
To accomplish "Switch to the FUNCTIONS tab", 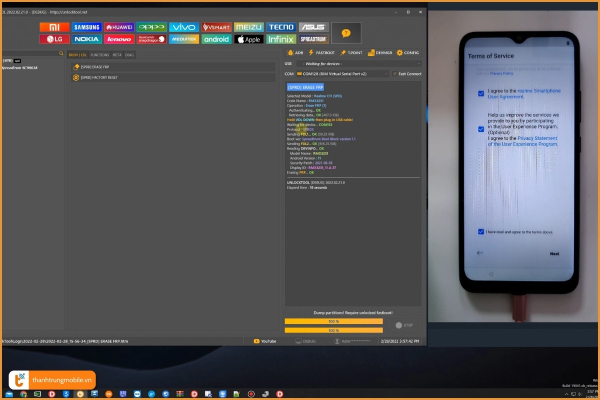I will click(x=100, y=55).
